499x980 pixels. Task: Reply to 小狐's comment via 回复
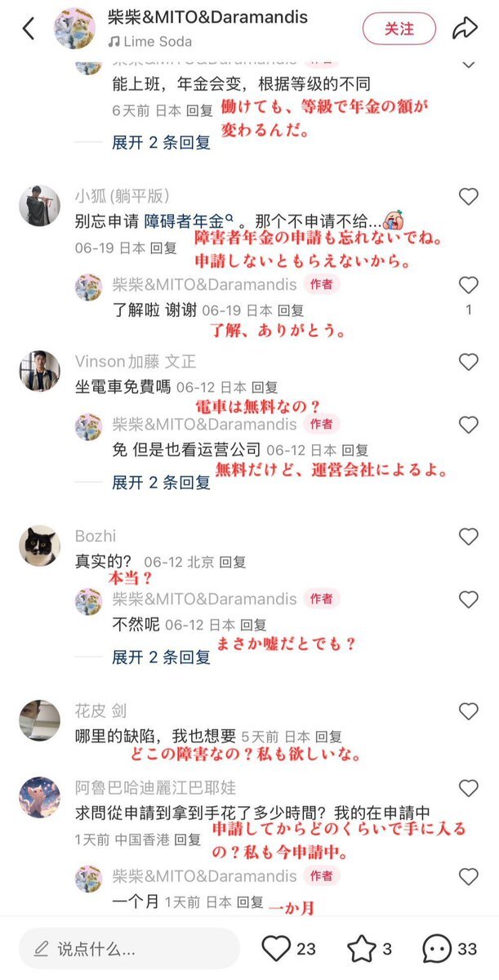coord(164,247)
